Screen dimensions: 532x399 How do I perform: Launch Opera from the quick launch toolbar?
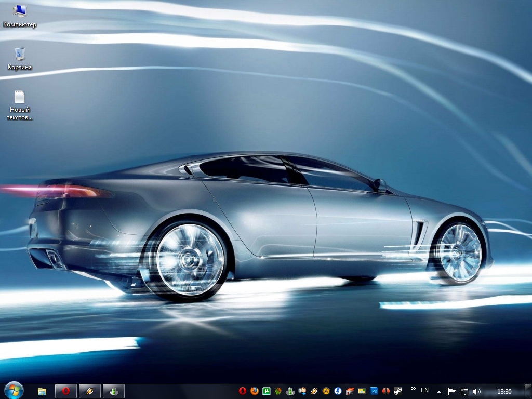pyautogui.click(x=242, y=391)
